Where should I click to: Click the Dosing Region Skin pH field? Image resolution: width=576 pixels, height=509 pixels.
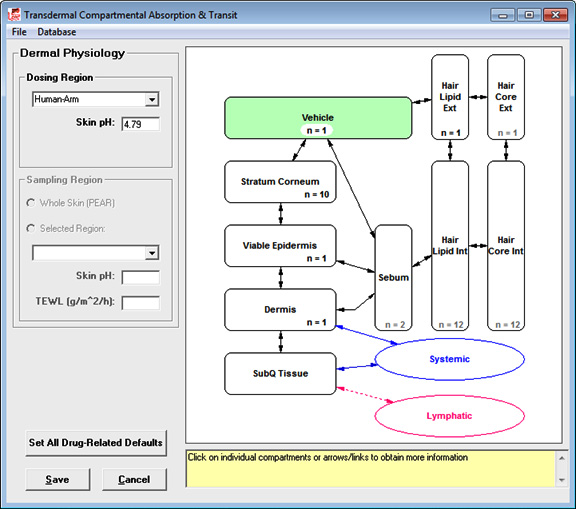coord(141,124)
